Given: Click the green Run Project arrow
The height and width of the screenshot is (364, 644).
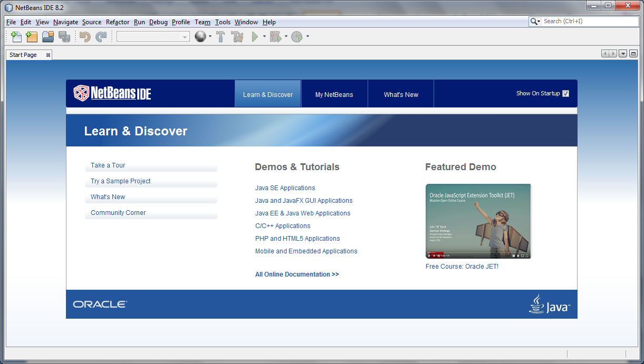Looking at the screenshot, I should point(255,37).
